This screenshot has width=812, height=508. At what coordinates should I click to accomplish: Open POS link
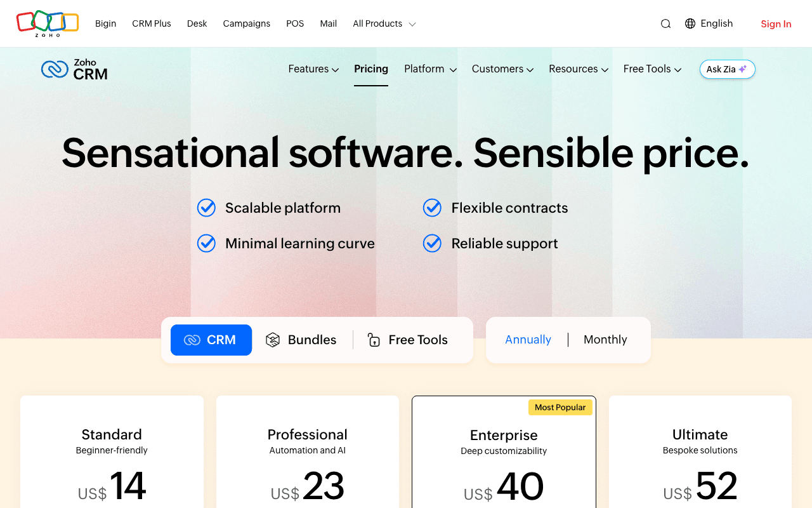click(295, 23)
